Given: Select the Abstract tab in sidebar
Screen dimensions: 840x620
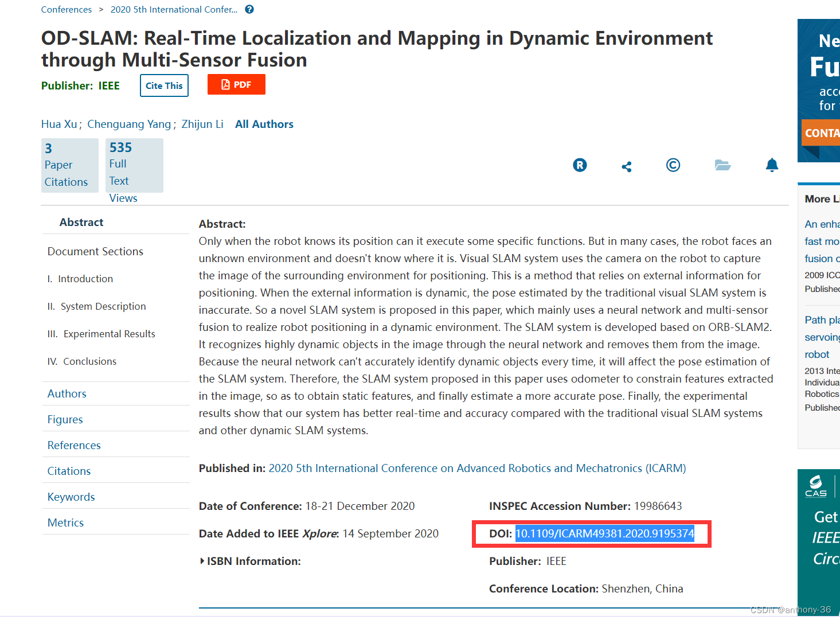Looking at the screenshot, I should click(81, 222).
